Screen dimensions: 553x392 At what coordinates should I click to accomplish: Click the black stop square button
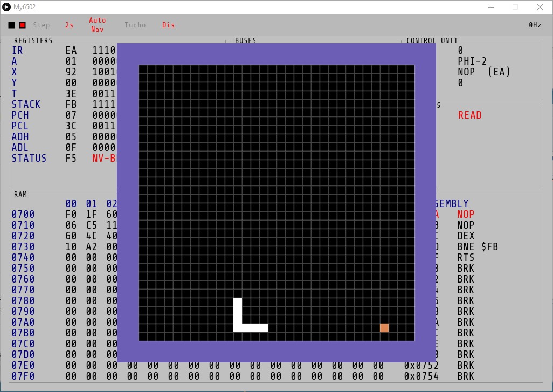pos(11,25)
